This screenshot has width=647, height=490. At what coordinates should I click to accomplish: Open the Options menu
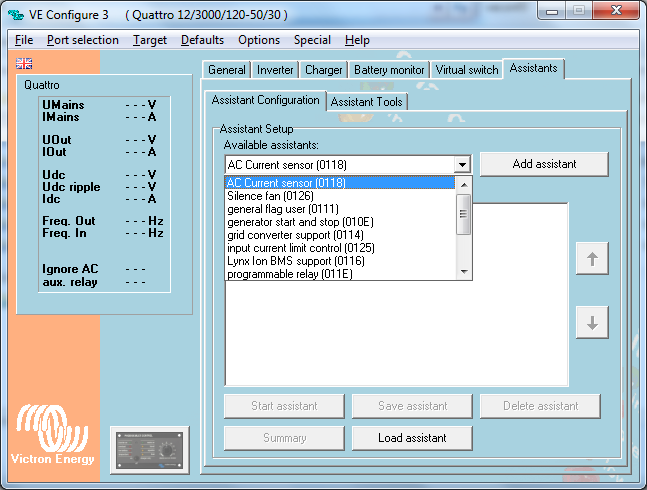[259, 40]
